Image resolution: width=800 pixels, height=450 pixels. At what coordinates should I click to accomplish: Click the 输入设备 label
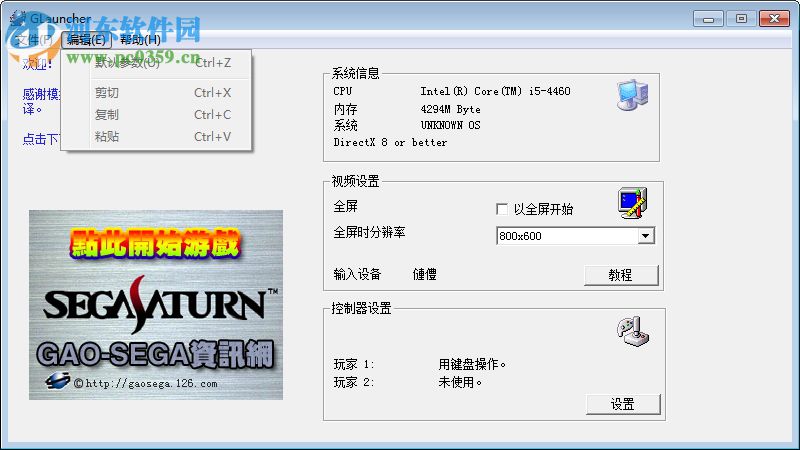click(357, 274)
